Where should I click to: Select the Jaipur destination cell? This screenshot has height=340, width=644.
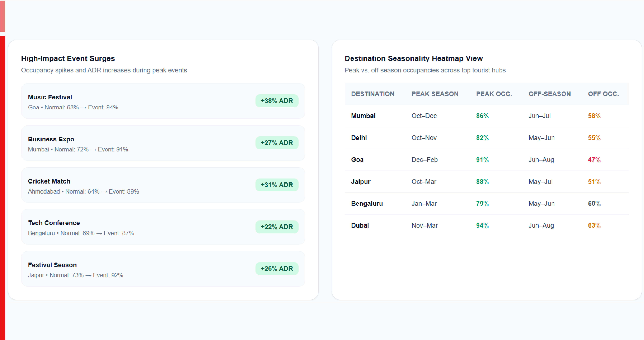(360, 182)
